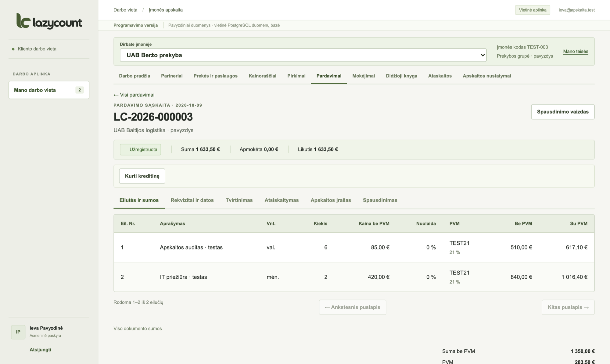
Task: Switch to Didžioji knyga tab
Action: (x=401, y=76)
